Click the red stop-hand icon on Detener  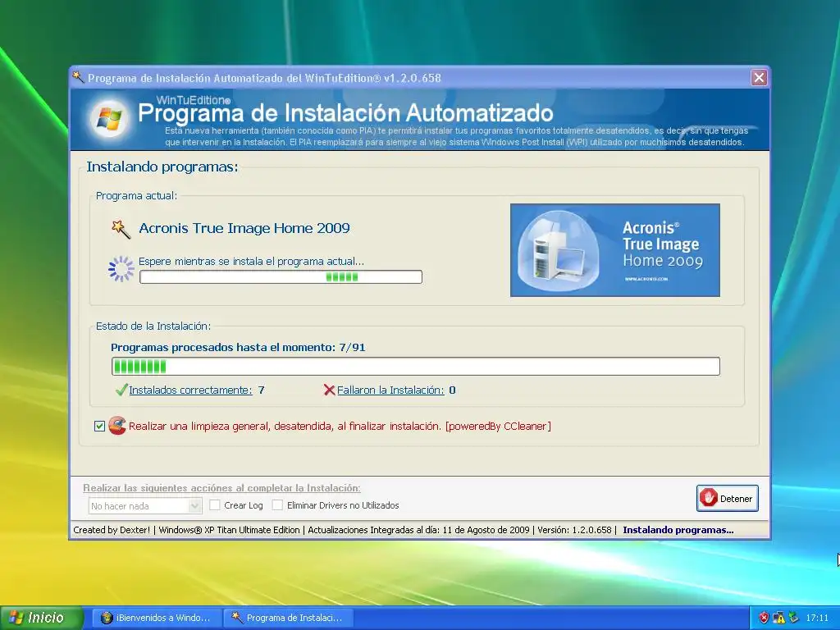(708, 498)
